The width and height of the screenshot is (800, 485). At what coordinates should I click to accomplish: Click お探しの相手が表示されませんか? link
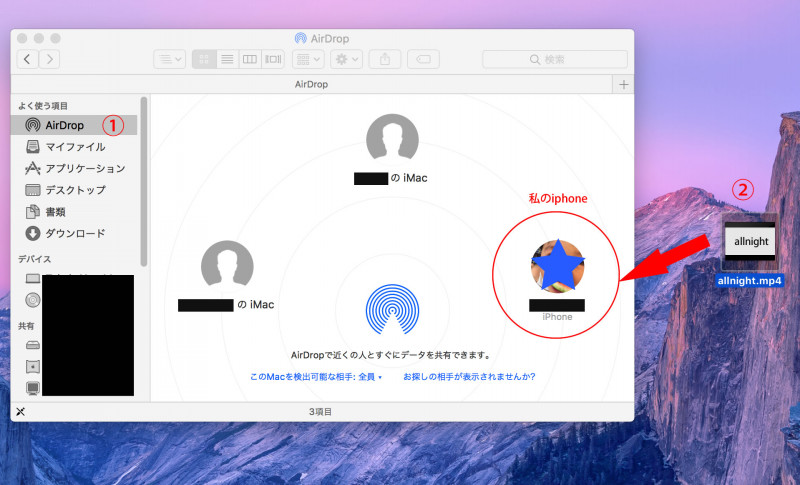pos(469,377)
